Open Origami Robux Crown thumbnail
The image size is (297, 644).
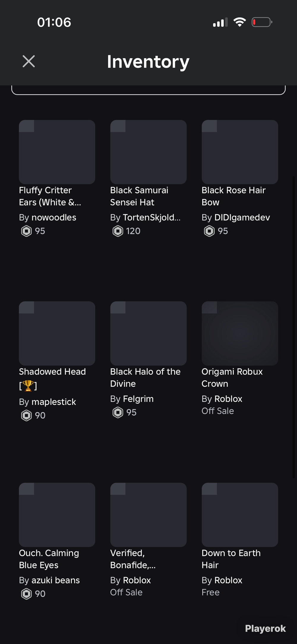pos(240,333)
